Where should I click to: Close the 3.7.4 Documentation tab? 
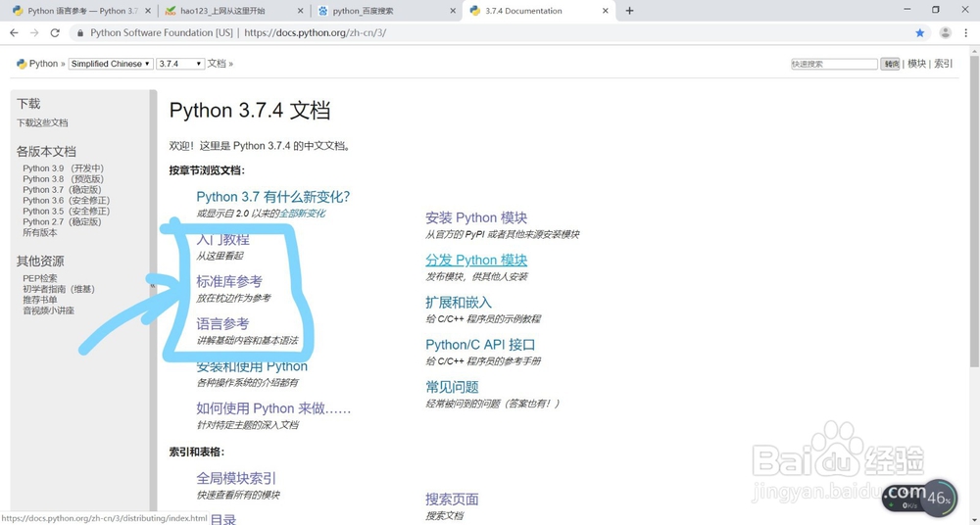click(x=605, y=11)
